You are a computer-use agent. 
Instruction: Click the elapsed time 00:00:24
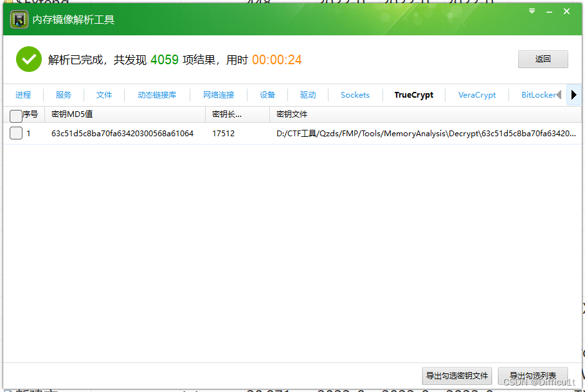(x=277, y=60)
